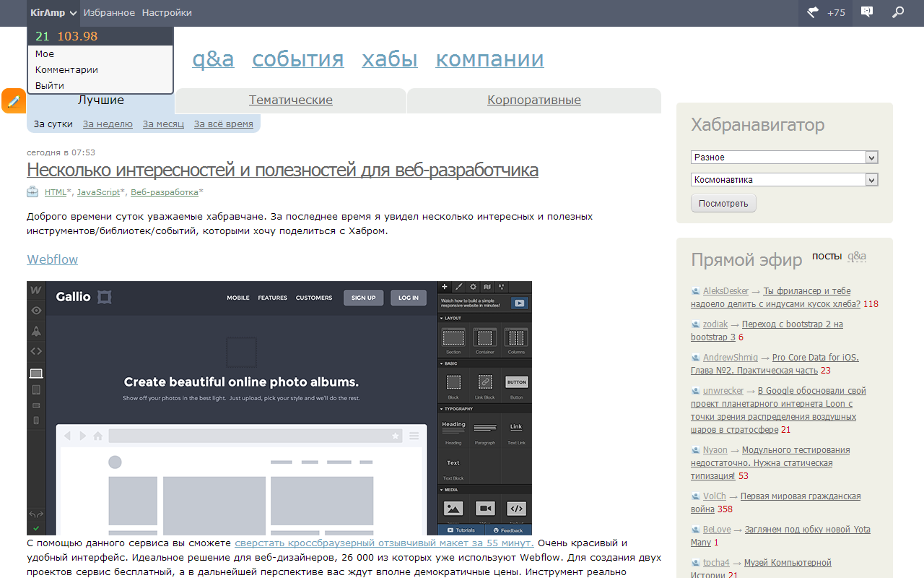Click the karma value '21' in user menu
The image size is (924, 578).
pos(42,36)
